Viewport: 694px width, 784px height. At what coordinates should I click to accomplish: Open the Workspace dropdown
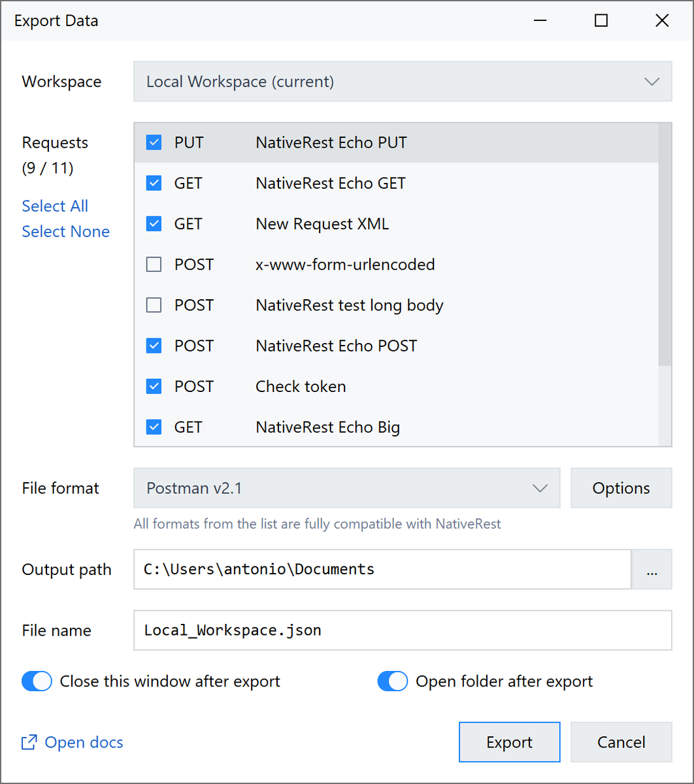(x=403, y=82)
